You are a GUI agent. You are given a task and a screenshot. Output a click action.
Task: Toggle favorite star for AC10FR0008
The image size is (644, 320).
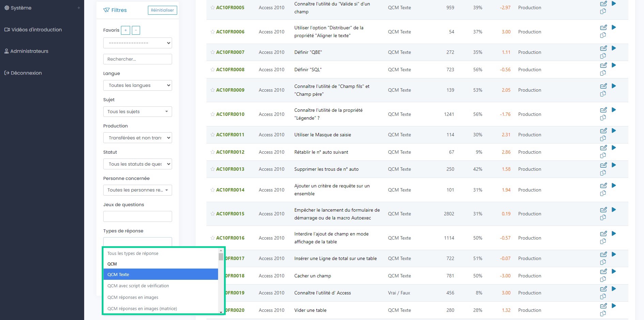click(x=213, y=70)
